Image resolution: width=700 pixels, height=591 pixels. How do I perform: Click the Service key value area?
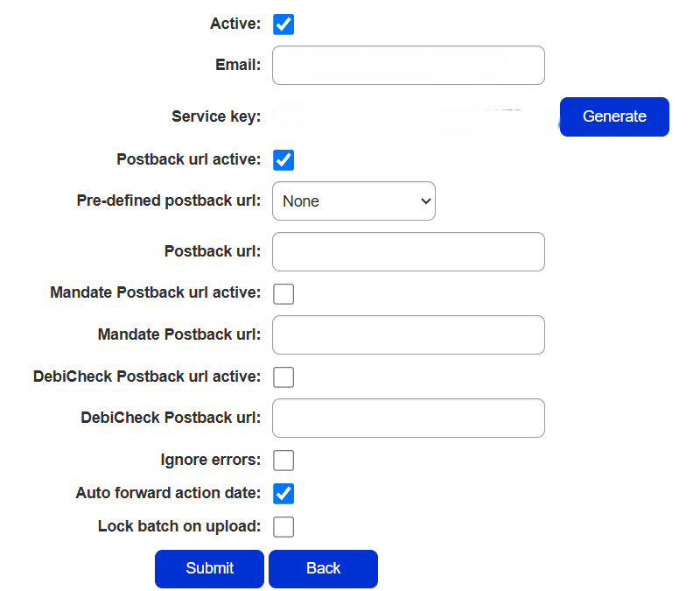pyautogui.click(x=411, y=116)
